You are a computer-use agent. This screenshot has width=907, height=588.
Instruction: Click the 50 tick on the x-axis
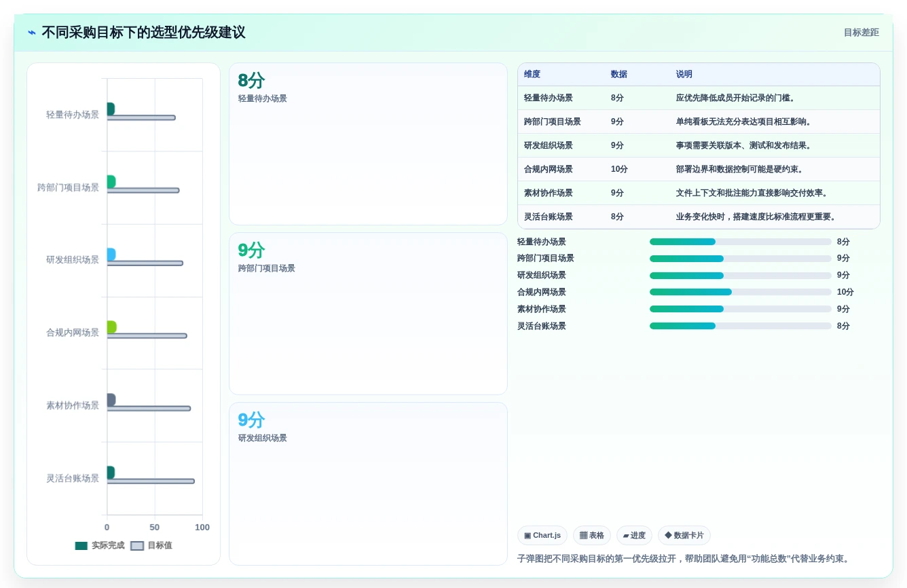point(155,528)
